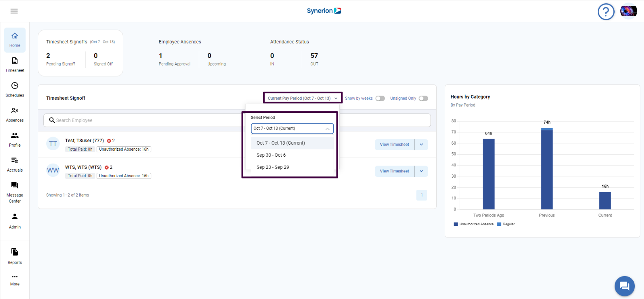
Task: Click Unauthorized Absence: 16h tag for TSuser
Action: (x=124, y=149)
